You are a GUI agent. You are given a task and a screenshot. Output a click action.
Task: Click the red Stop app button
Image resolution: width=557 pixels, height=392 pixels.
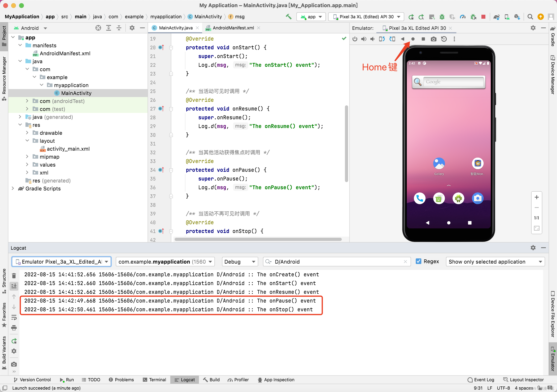click(483, 17)
